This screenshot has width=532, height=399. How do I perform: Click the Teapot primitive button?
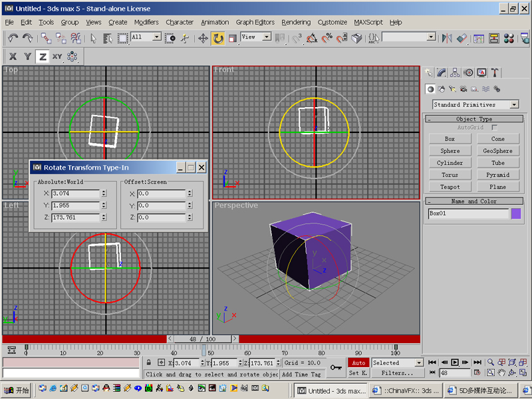point(450,187)
